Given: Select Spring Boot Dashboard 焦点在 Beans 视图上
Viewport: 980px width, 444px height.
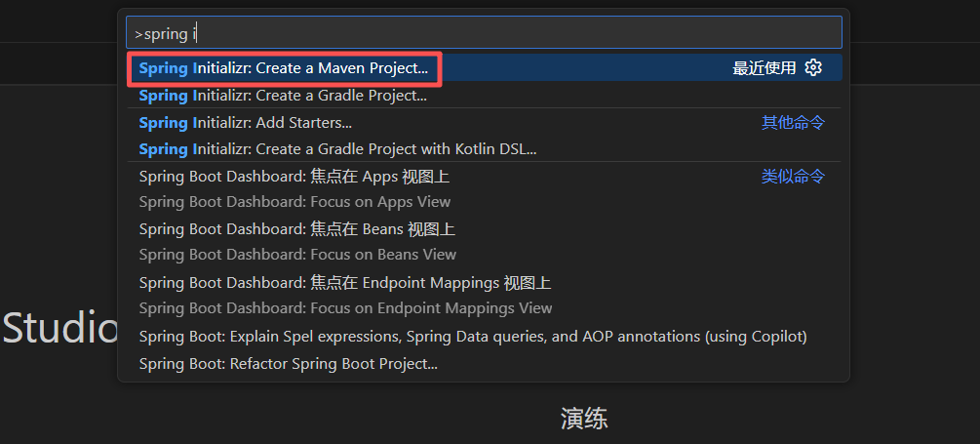Looking at the screenshot, I should pyautogui.click(x=296, y=229).
